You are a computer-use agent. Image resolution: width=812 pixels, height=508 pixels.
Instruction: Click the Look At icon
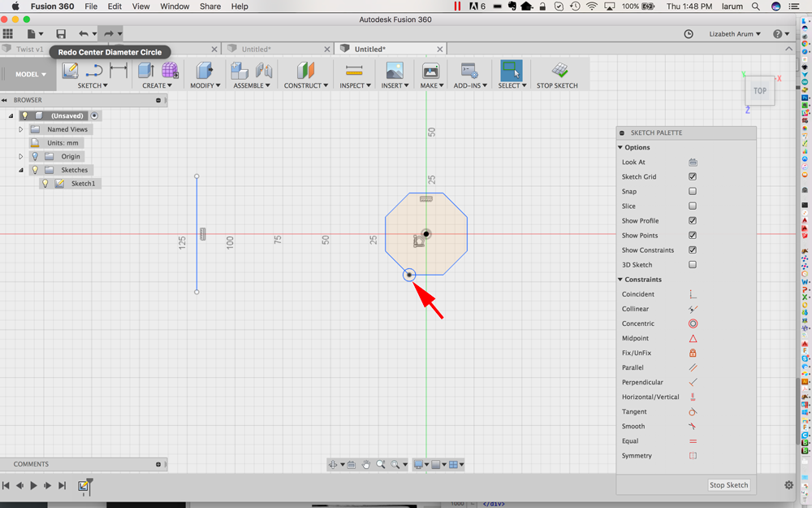[x=693, y=163]
